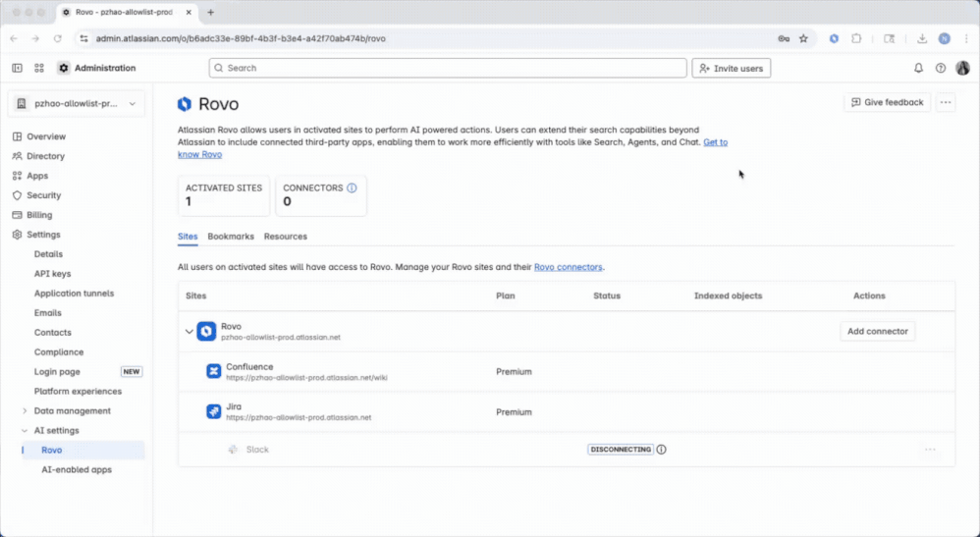Open the browser downloads icon

click(922, 38)
